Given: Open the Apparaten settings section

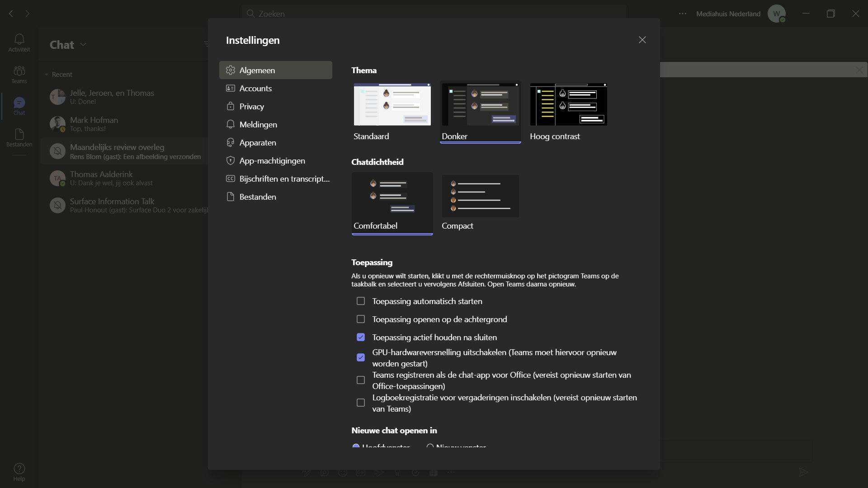Looking at the screenshot, I should click(x=257, y=142).
